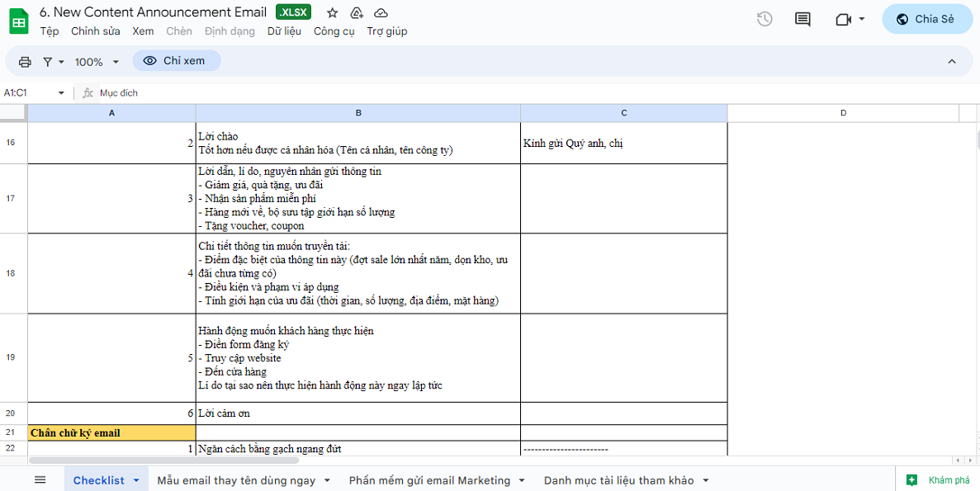The image size is (980, 491).
Task: Select row 19 header
Action: point(13,358)
